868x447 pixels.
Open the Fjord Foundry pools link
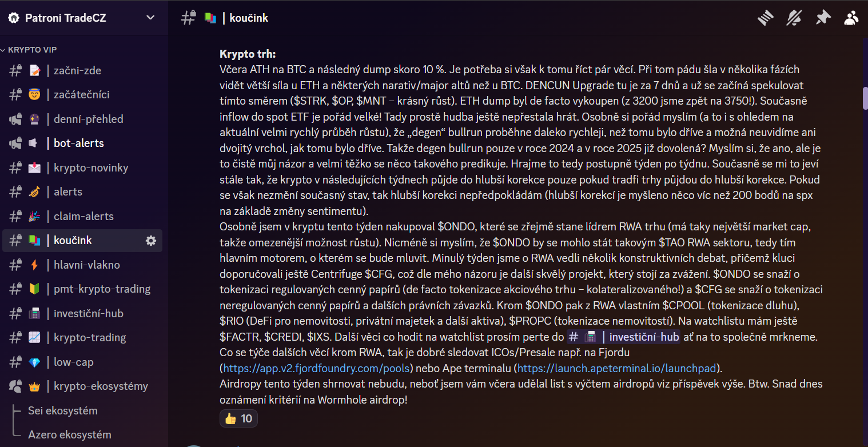[x=317, y=367]
